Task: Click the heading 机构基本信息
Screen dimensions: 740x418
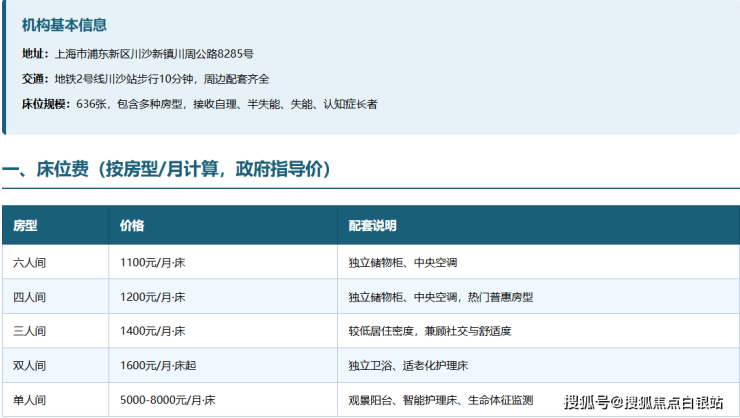Action: [64, 25]
